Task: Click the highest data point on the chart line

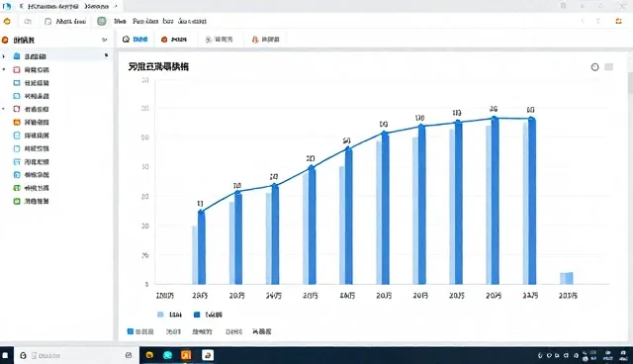Action: pyautogui.click(x=495, y=119)
